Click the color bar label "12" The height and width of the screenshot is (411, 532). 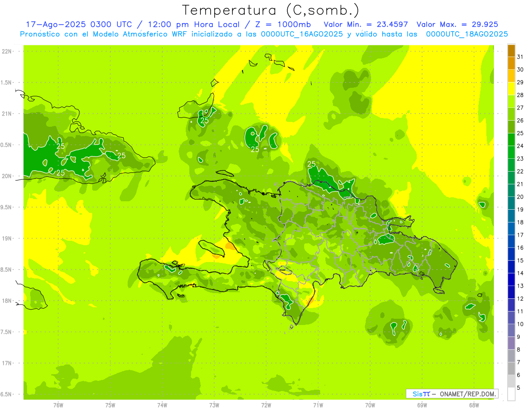click(520, 298)
